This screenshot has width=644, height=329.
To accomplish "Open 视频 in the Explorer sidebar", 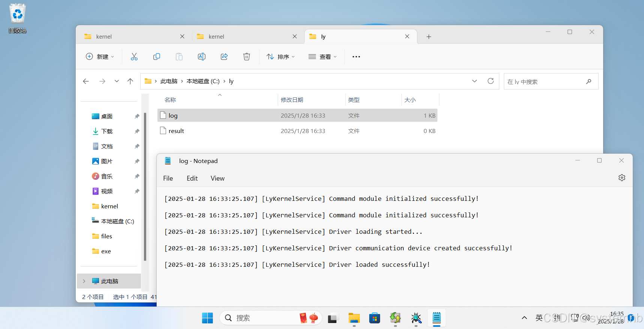I will 107,191.
